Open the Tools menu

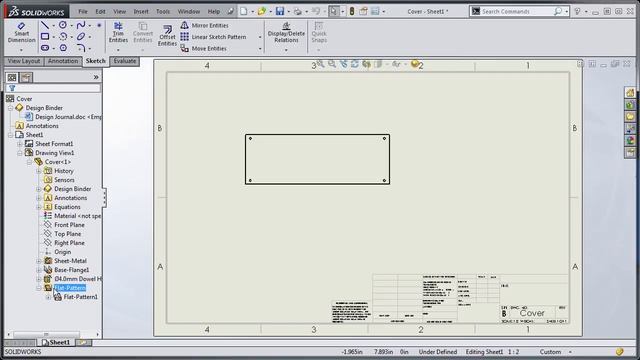click(x=163, y=11)
